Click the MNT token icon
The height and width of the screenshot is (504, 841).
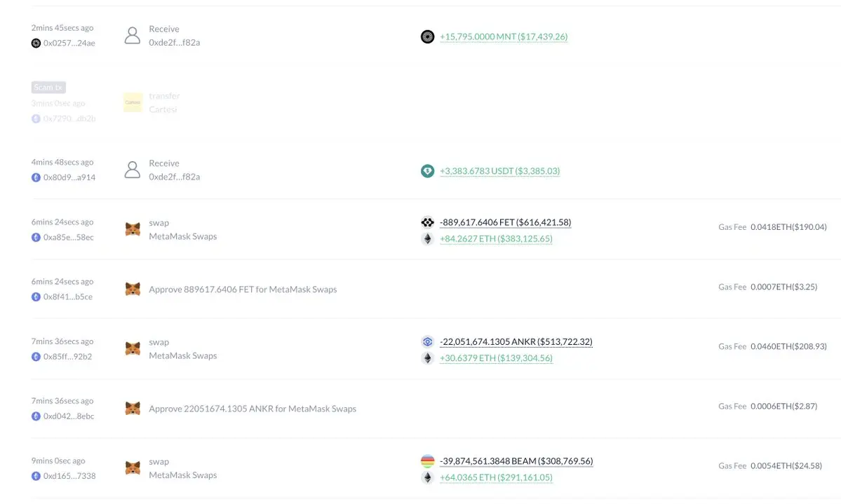427,36
